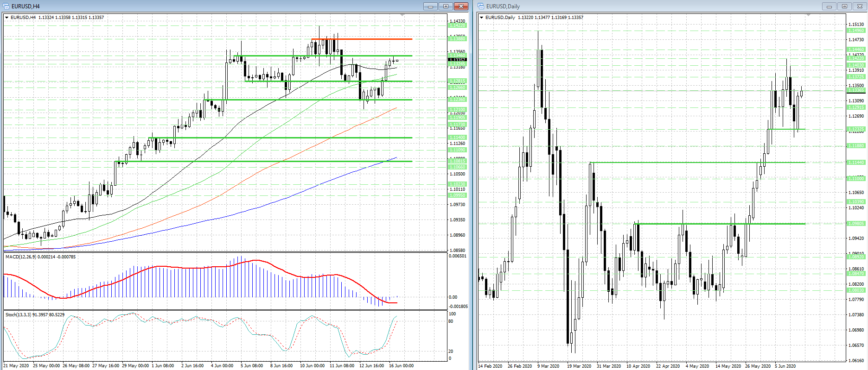Click the 19 Mar 2020 date on Daily axis
This screenshot has height=370, width=868.
(x=579, y=366)
